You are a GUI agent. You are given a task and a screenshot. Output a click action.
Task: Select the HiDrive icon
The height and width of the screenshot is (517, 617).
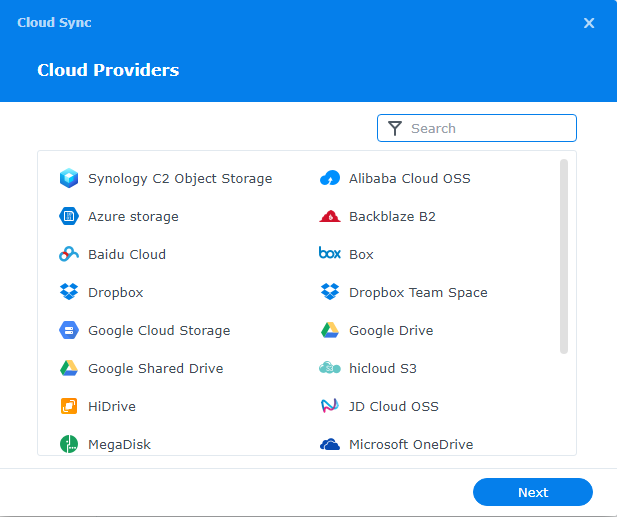(x=69, y=407)
